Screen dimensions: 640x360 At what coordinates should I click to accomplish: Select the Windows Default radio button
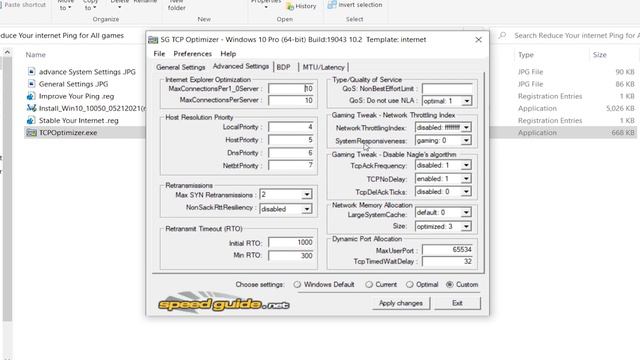[x=297, y=284]
